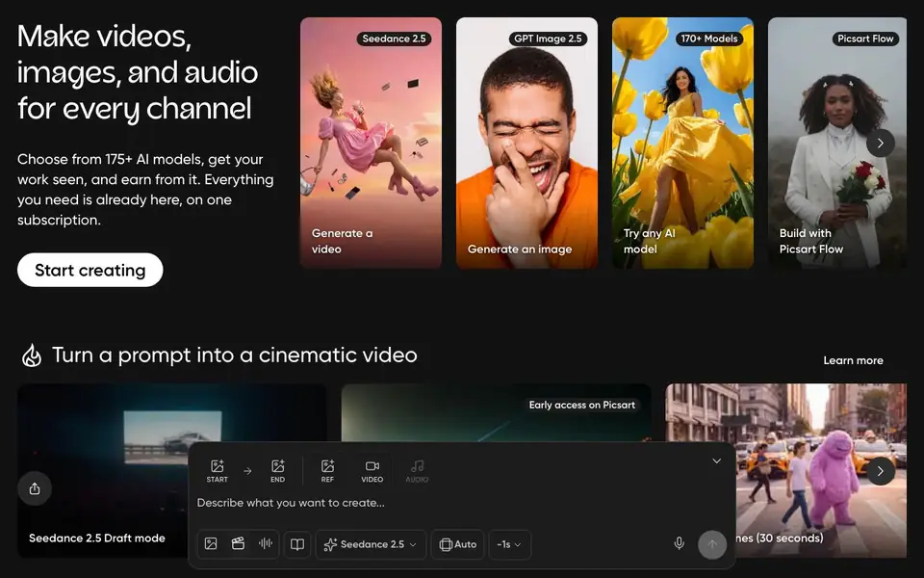Open the -1s duration dropdown
This screenshot has width=924, height=578.
point(510,544)
